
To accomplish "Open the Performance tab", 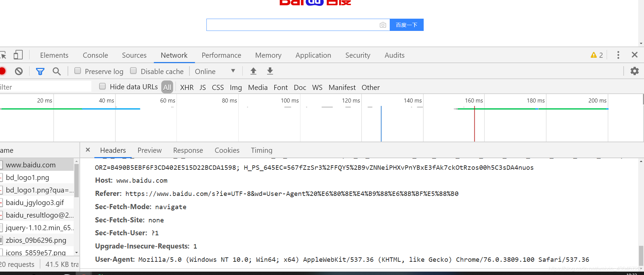I will [221, 55].
